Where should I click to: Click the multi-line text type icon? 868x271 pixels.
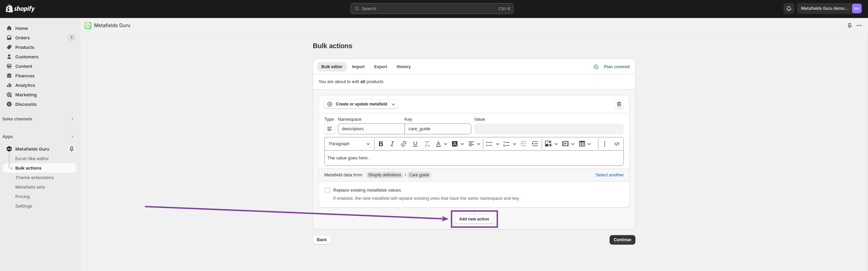click(329, 129)
